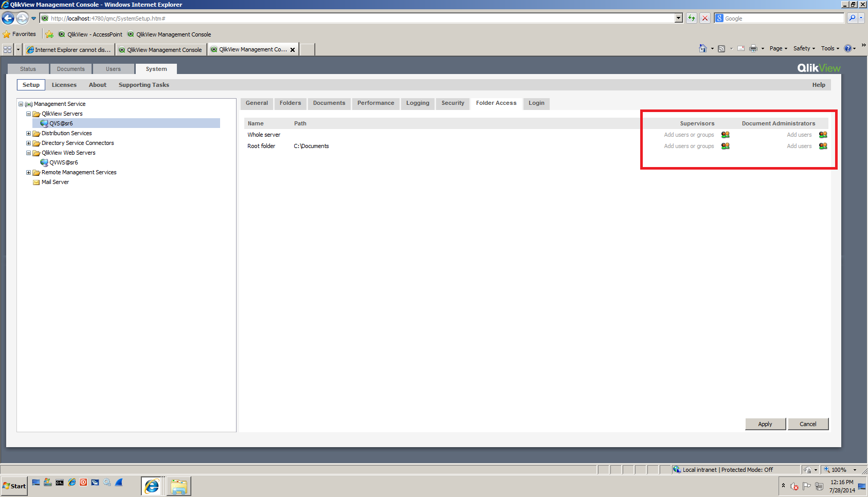Click the blue Help question mark icon
Image resolution: width=868 pixels, height=497 pixels.
tap(848, 48)
